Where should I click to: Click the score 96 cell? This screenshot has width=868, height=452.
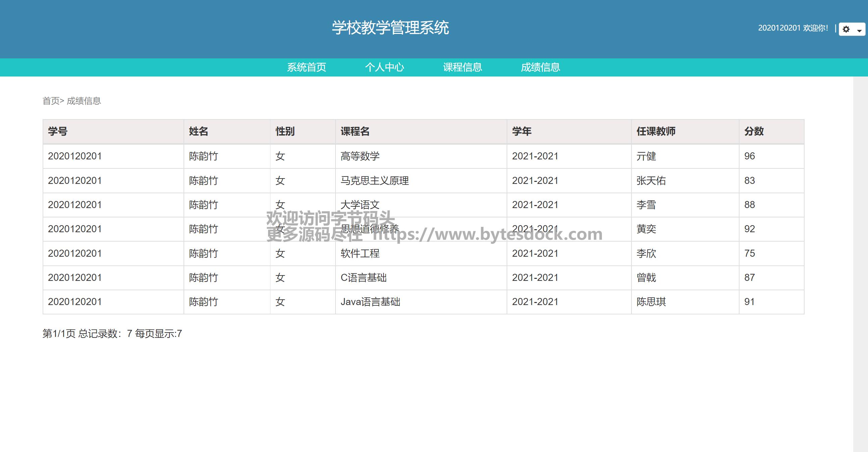[x=749, y=156]
